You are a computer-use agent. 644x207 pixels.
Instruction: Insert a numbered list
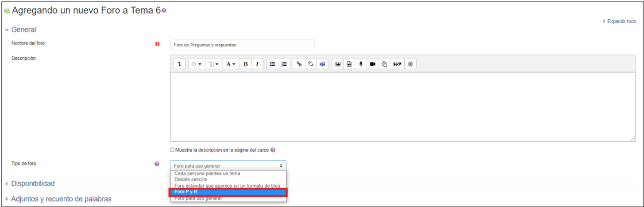(x=284, y=64)
